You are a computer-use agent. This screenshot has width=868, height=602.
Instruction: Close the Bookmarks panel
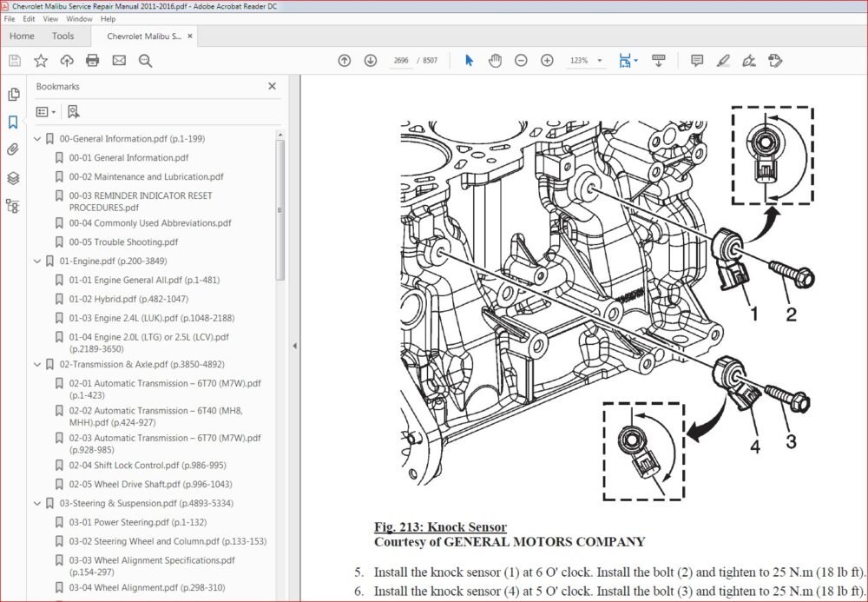coord(272,86)
